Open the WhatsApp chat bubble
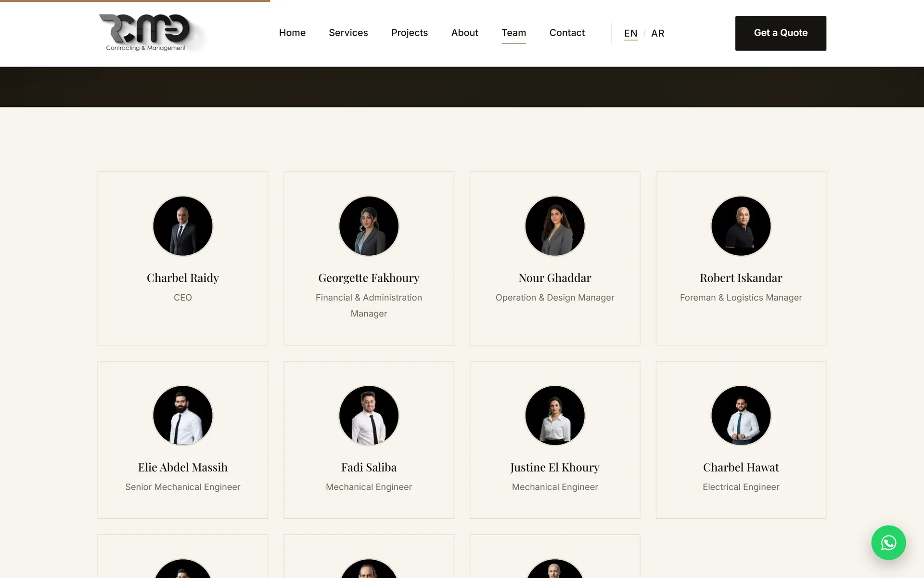Viewport: 924px width, 578px height. click(888, 543)
